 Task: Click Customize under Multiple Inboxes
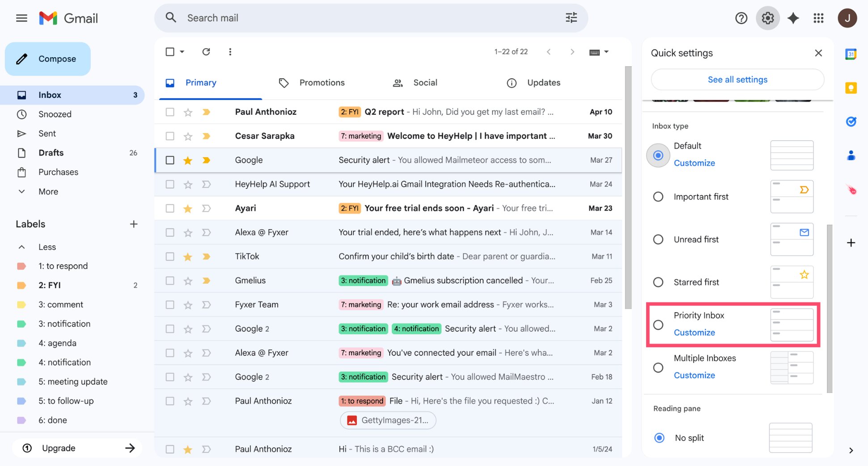point(694,376)
